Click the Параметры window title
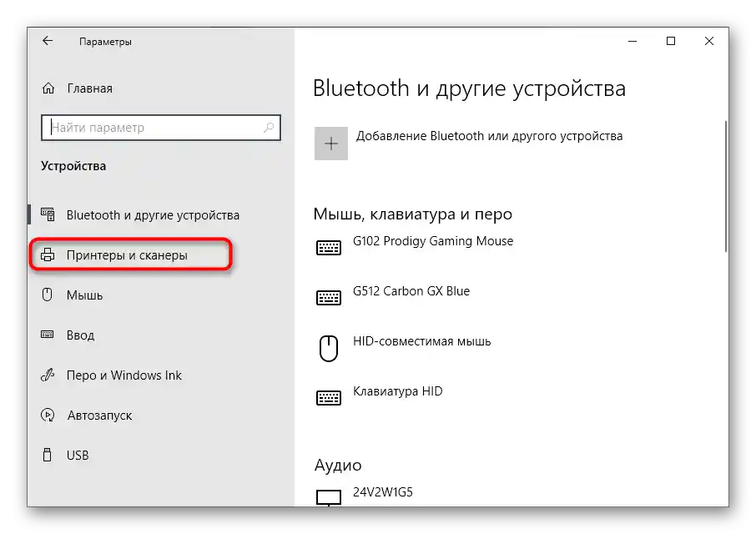 pos(105,42)
